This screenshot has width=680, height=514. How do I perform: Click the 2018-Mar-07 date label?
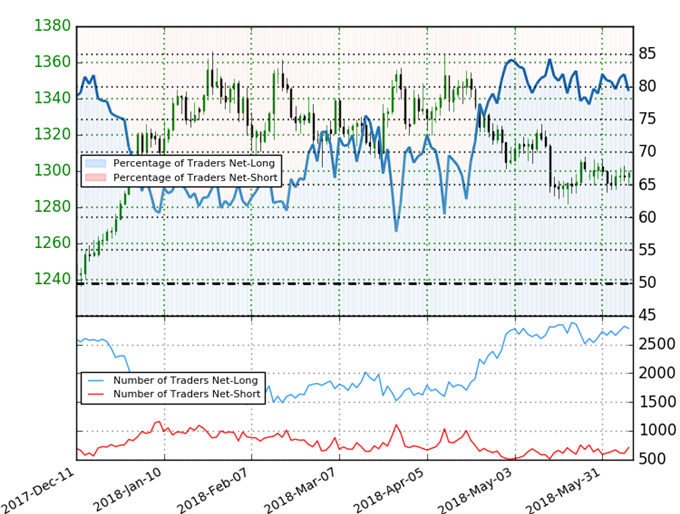[300, 490]
